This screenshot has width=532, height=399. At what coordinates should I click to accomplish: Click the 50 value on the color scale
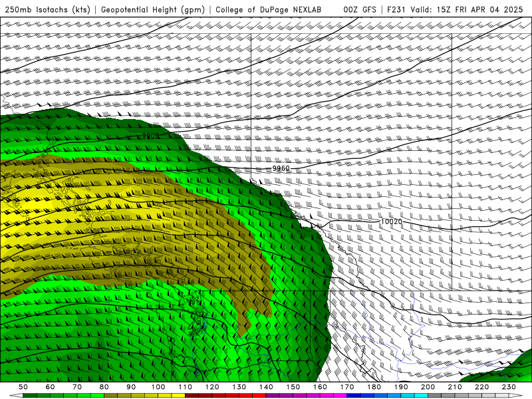pos(23,387)
